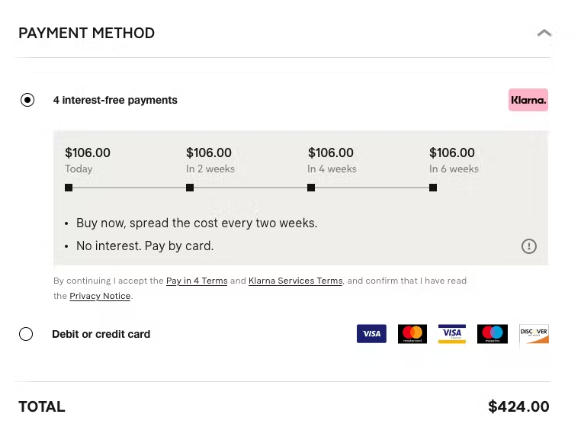Open the Privacy Notice link
The height and width of the screenshot is (439, 580).
coord(100,296)
